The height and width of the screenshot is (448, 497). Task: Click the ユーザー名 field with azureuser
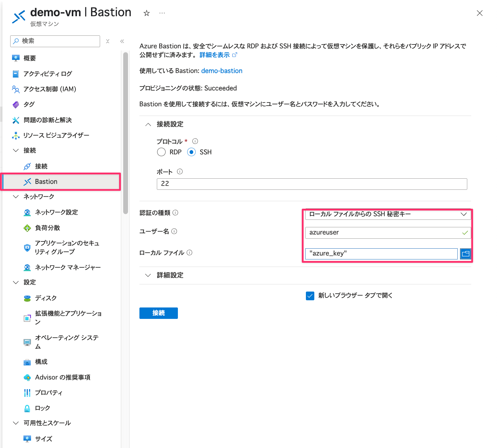pyautogui.click(x=388, y=233)
